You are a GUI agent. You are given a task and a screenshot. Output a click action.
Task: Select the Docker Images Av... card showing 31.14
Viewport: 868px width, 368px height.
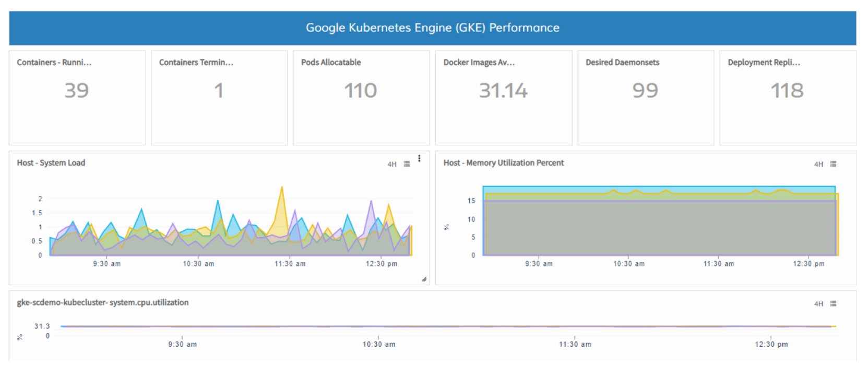[504, 97]
